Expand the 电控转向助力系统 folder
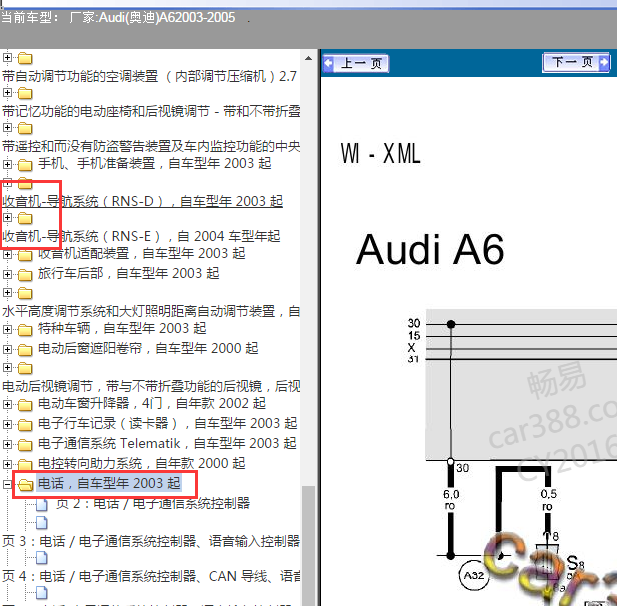 (x=7, y=464)
